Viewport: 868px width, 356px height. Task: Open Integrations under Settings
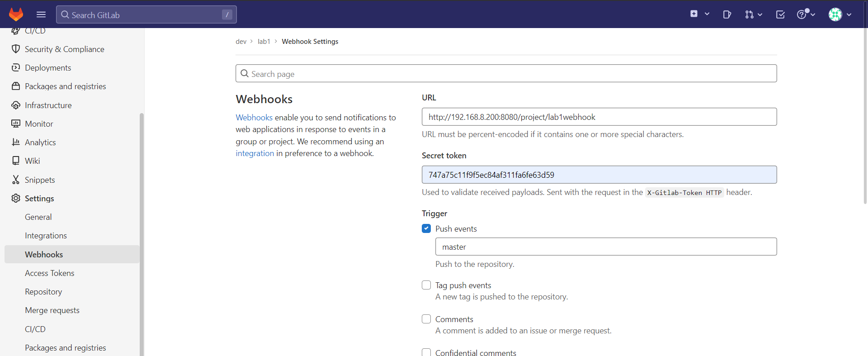pyautogui.click(x=46, y=236)
